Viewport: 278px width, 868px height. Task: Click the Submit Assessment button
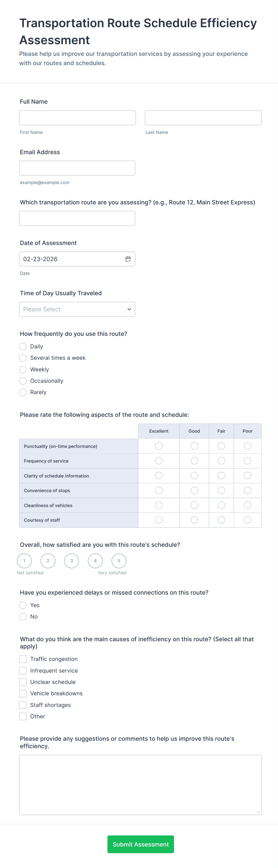[140, 844]
